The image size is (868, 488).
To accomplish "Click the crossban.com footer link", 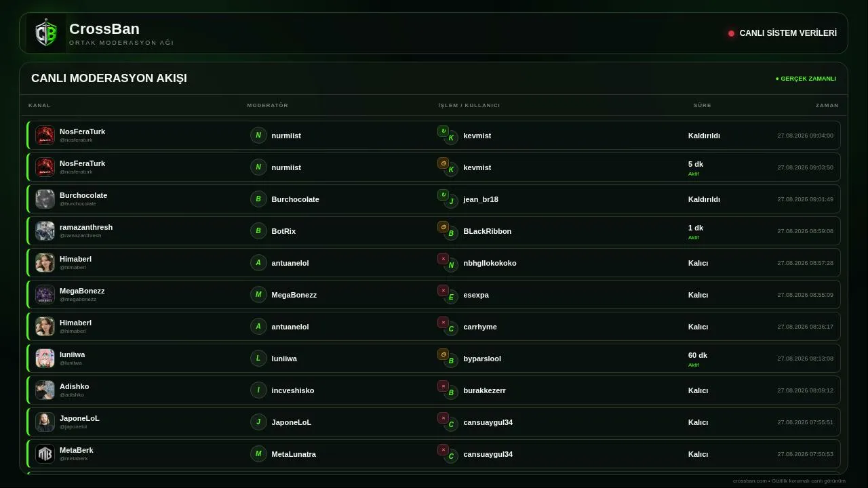I will 750,481.
